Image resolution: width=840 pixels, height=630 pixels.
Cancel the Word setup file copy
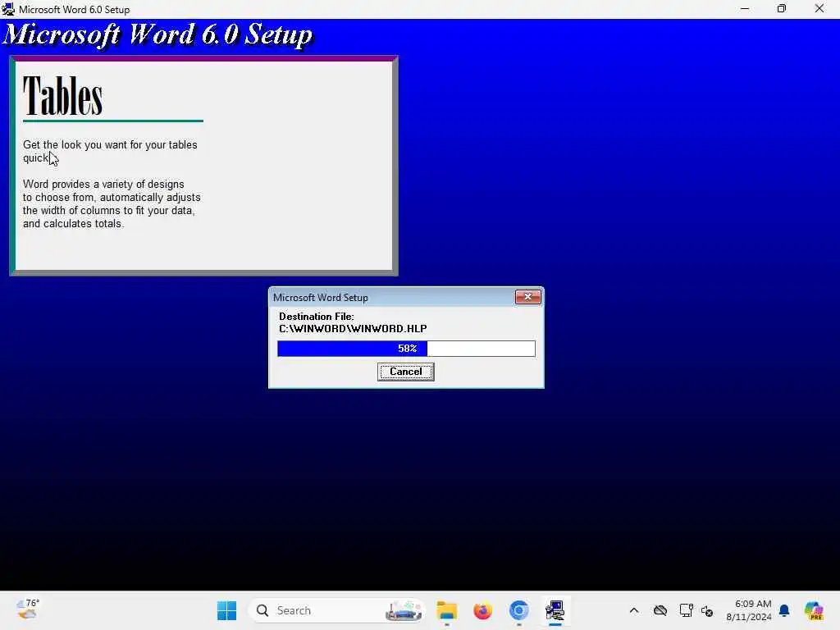[x=405, y=372]
